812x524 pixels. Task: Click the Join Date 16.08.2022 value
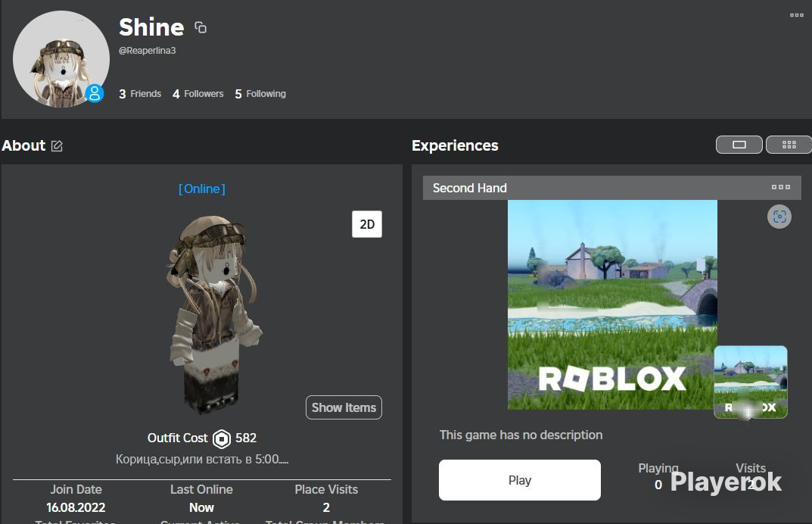[76, 507]
